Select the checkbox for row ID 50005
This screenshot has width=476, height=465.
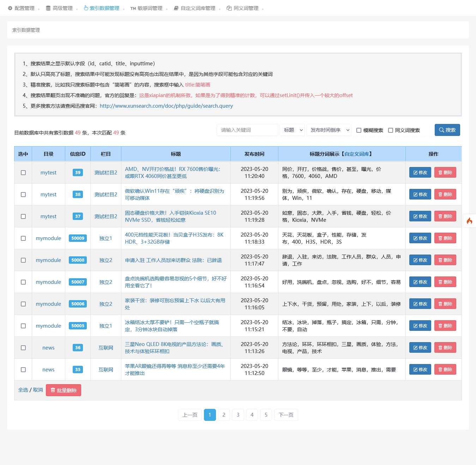tap(23, 326)
